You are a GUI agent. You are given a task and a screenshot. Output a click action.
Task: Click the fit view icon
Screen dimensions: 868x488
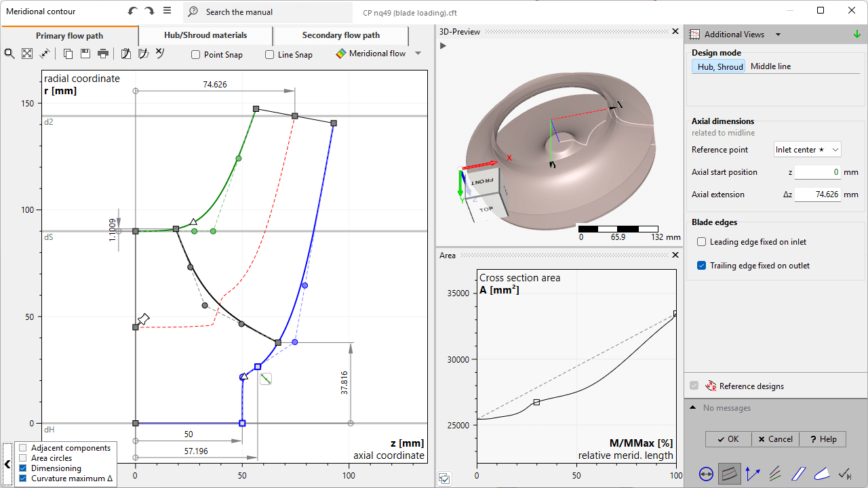tap(27, 54)
